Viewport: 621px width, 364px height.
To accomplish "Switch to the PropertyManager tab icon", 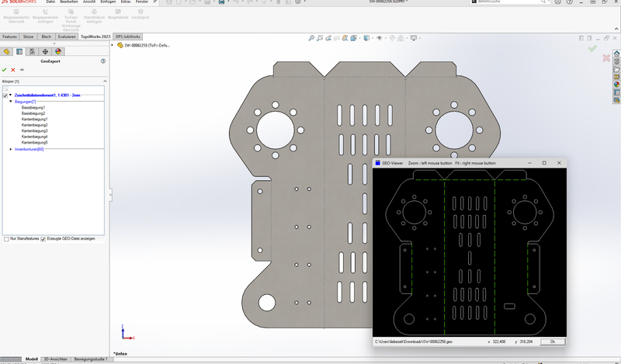I will 19,51.
